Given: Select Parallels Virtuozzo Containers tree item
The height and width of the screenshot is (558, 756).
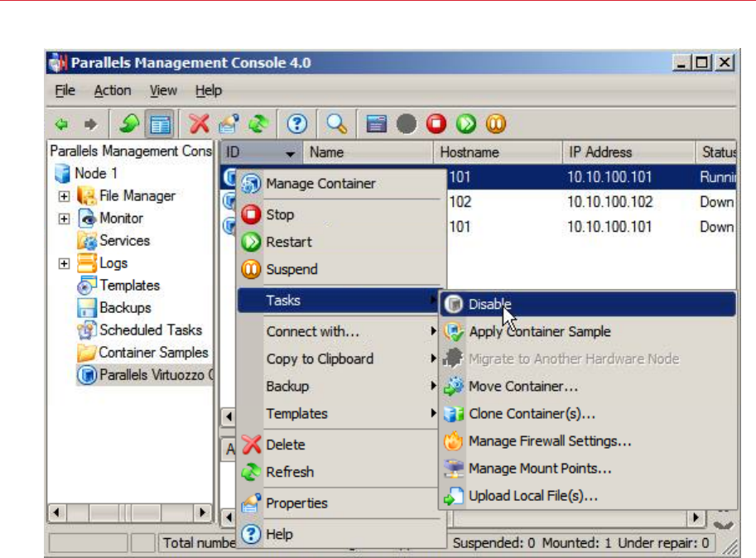Looking at the screenshot, I should pyautogui.click(x=145, y=375).
